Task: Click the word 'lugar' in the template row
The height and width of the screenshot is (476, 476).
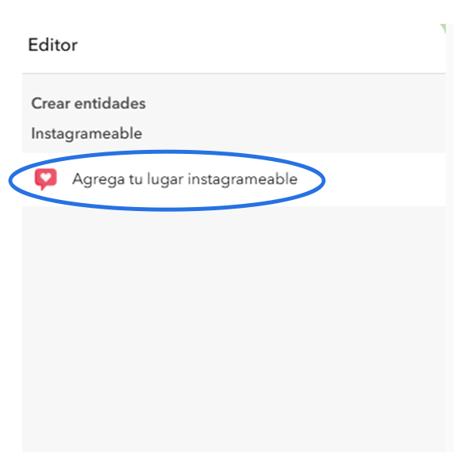Action: pyautogui.click(x=165, y=179)
